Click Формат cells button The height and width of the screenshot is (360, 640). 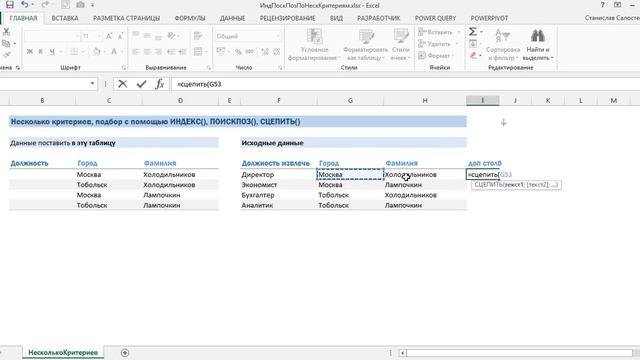(434, 55)
